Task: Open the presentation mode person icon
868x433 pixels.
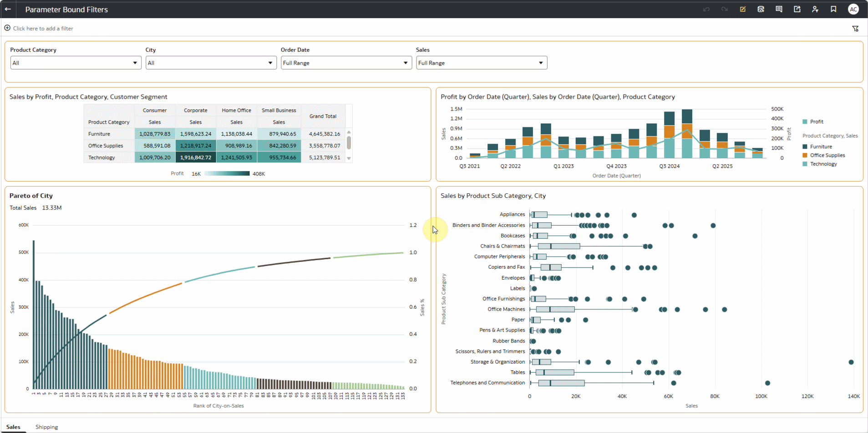Action: pyautogui.click(x=815, y=9)
